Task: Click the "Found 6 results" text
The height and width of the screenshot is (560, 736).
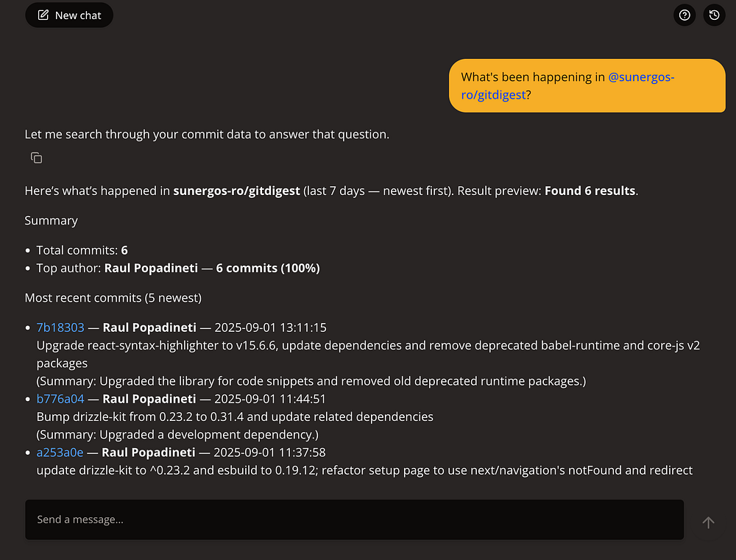Action: pyautogui.click(x=590, y=191)
